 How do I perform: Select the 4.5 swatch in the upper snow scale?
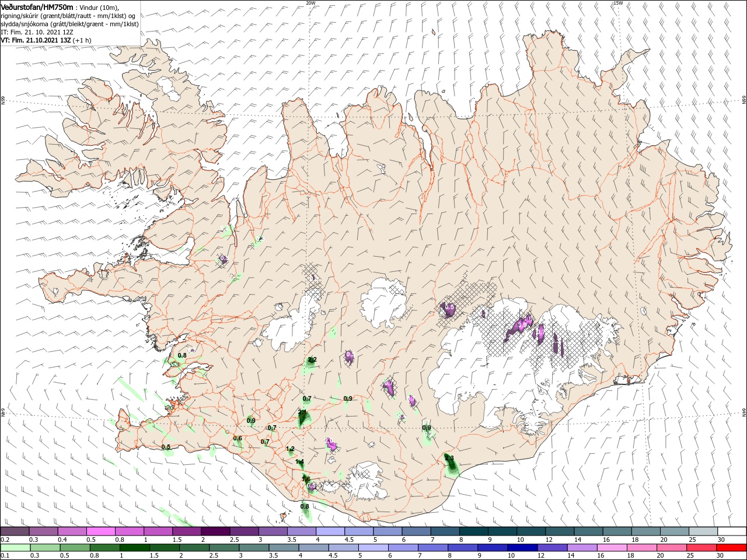point(359,531)
